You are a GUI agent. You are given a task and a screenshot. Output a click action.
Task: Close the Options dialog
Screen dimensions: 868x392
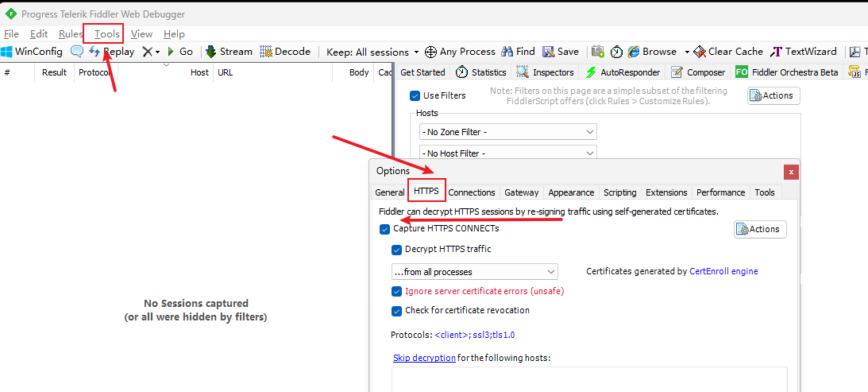(791, 172)
